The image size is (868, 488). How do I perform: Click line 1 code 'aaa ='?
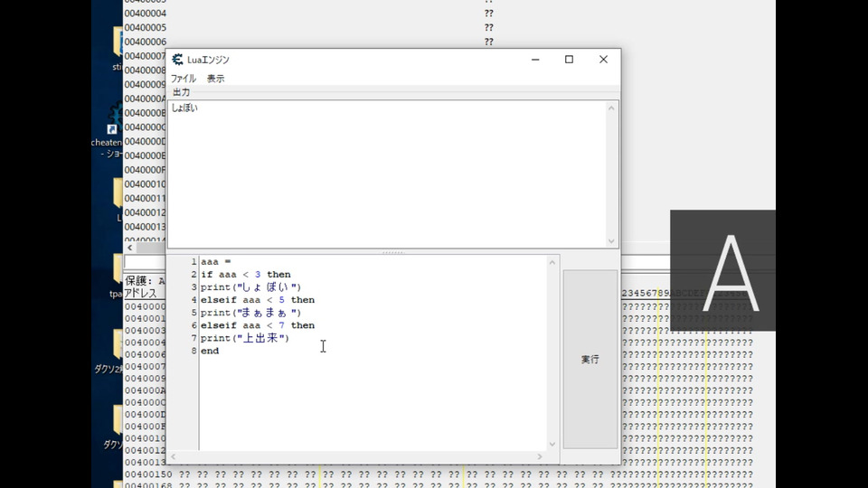point(216,262)
